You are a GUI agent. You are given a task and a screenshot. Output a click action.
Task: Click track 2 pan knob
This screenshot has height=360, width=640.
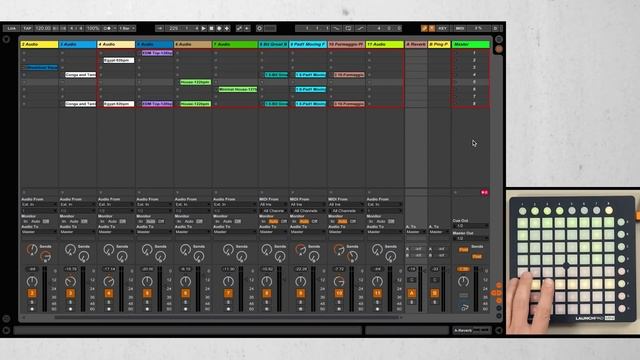pyautogui.click(x=32, y=281)
